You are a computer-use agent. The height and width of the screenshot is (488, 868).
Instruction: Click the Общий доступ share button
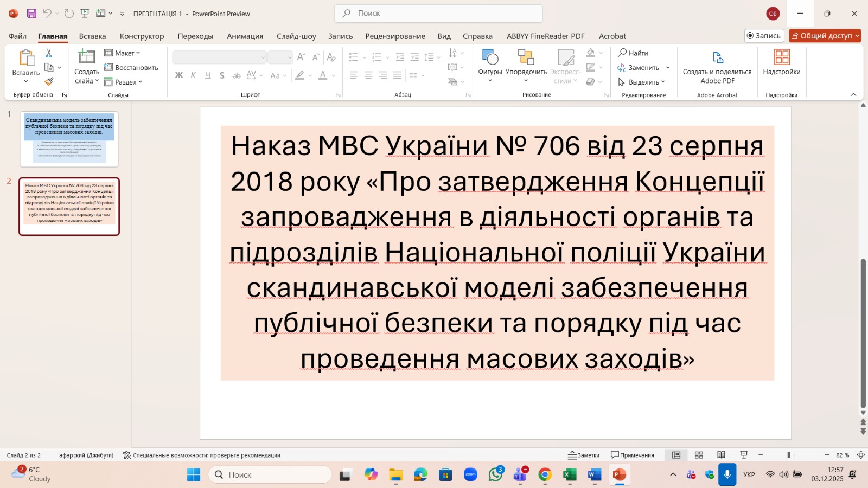point(825,36)
